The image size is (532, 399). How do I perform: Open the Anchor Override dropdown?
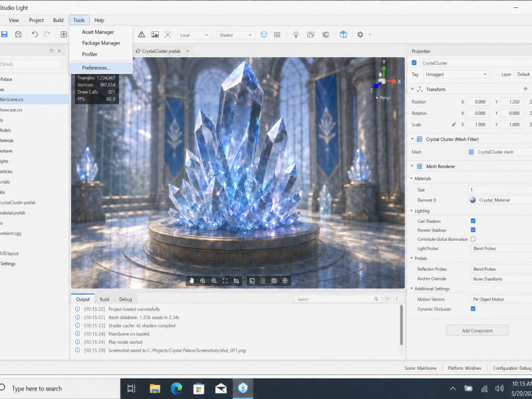(501, 279)
